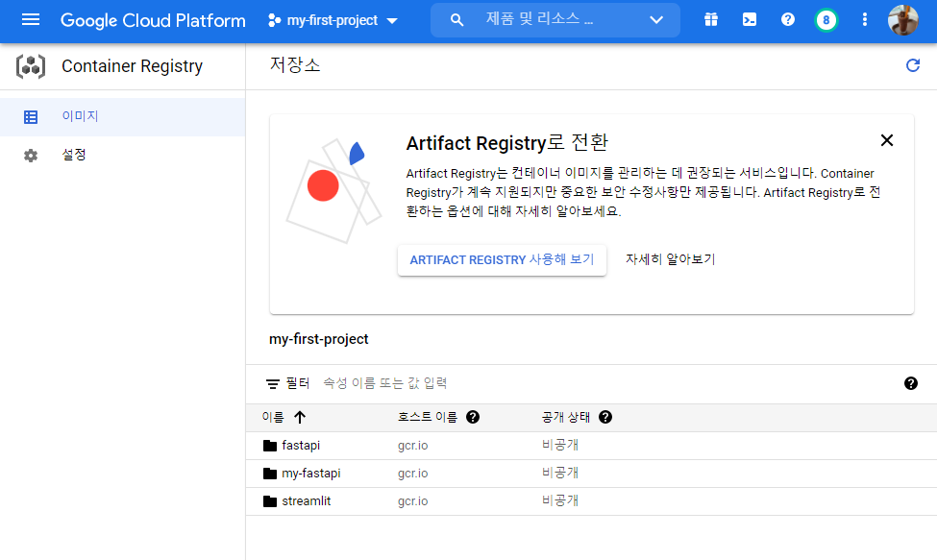The width and height of the screenshot is (937, 560).
Task: Click the 자세히 알아보기 link
Action: coord(670,259)
